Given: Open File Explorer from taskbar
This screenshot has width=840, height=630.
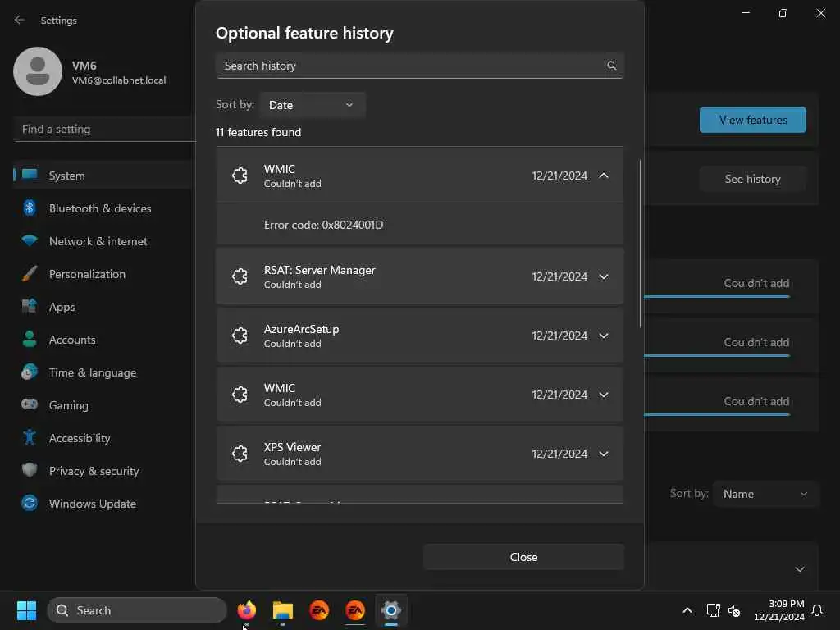Looking at the screenshot, I should (283, 610).
